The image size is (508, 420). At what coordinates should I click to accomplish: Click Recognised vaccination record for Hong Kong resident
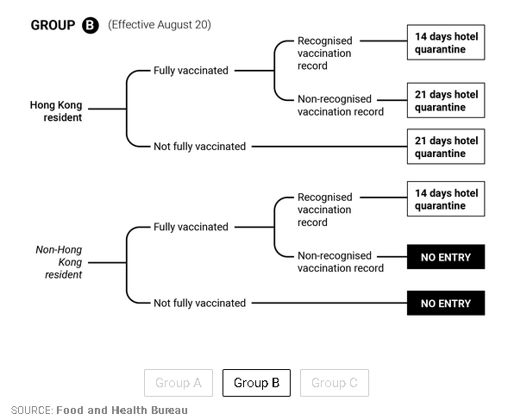pyautogui.click(x=325, y=53)
